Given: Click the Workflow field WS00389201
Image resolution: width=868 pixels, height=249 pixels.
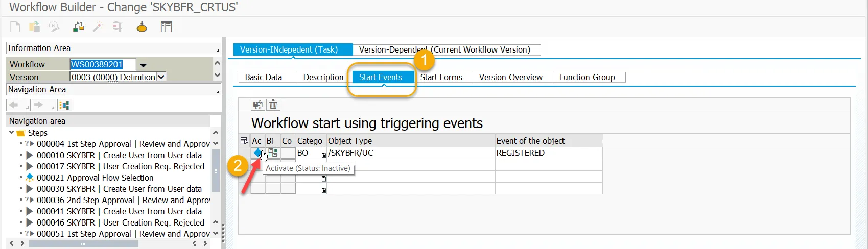Looking at the screenshot, I should click(103, 64).
